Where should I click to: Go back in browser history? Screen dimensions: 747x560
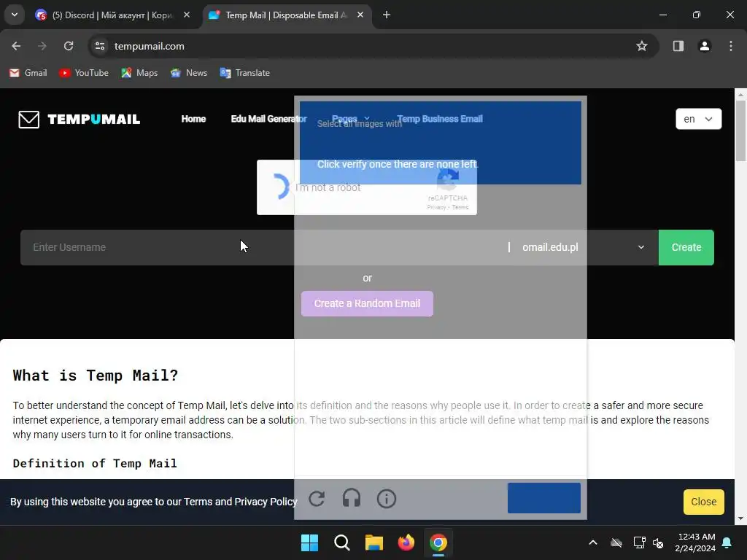[16, 46]
